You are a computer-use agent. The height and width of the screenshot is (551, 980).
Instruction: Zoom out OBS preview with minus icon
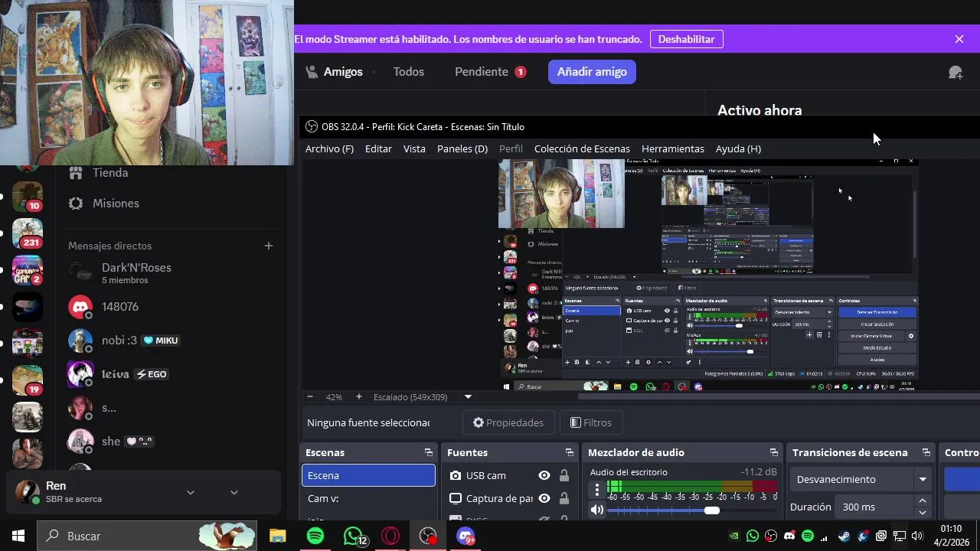click(x=310, y=397)
